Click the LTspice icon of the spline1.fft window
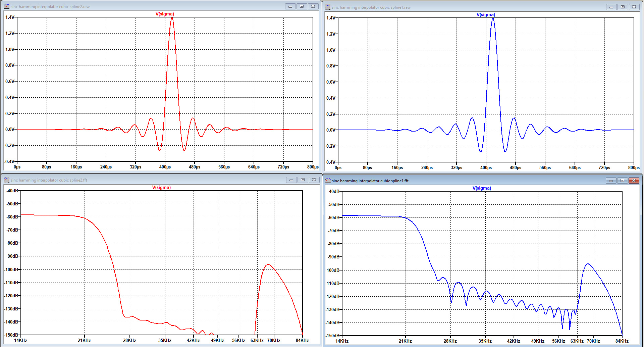The image size is (644, 347). 328,181
